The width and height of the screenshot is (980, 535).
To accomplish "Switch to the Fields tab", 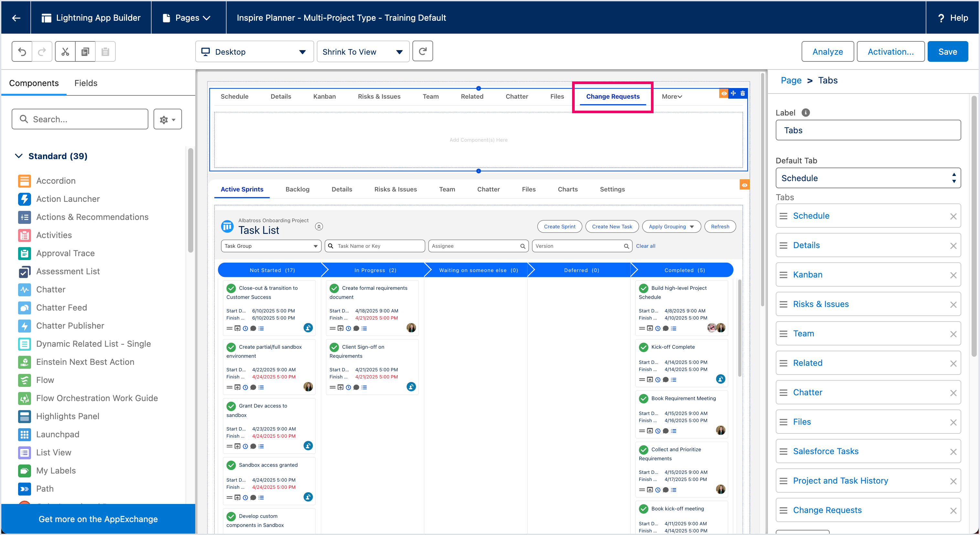I will (86, 83).
